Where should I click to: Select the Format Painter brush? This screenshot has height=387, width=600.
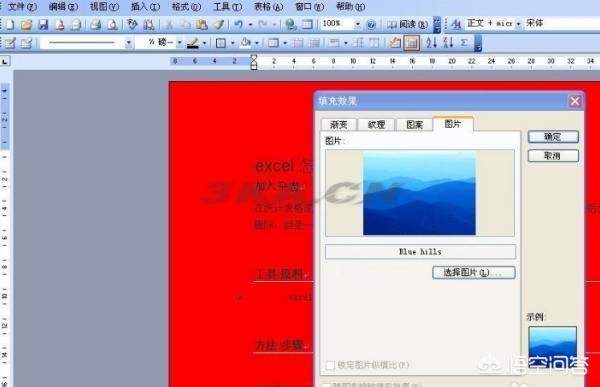(218, 25)
